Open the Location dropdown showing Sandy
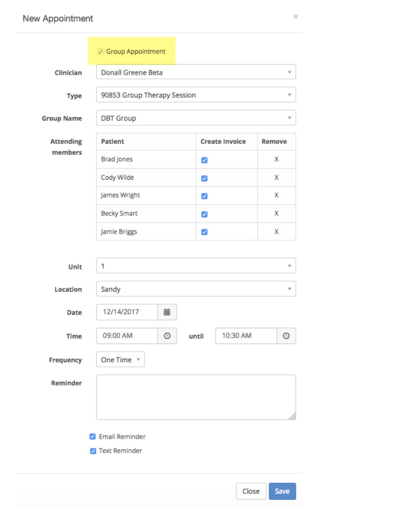420x514 pixels. (196, 289)
